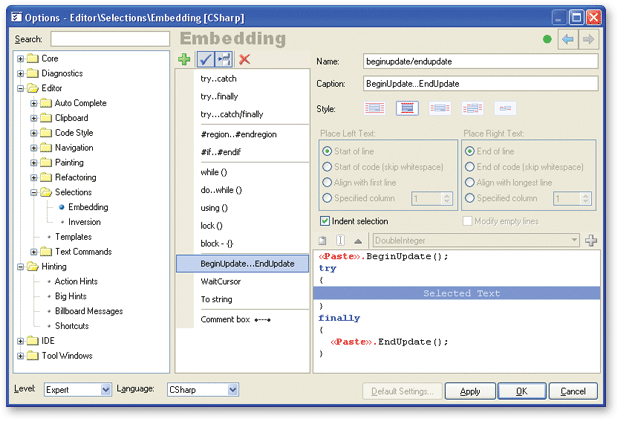Select Start of code (skip whitespace) option
This screenshot has height=421, width=619.
click(327, 167)
